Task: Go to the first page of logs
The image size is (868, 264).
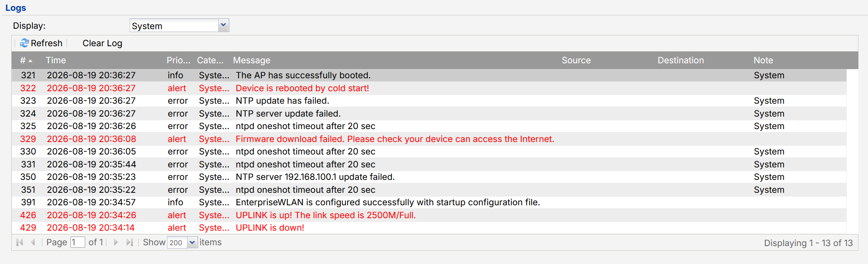Action: pos(20,242)
